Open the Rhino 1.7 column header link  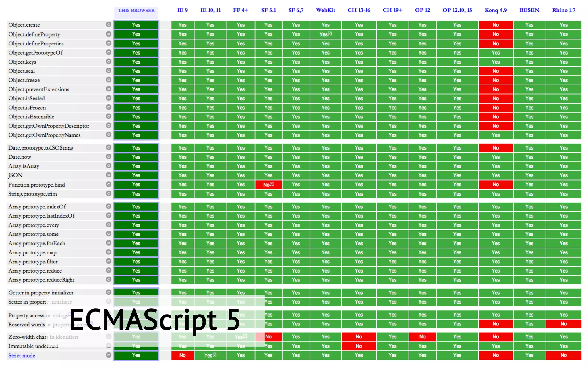point(564,10)
